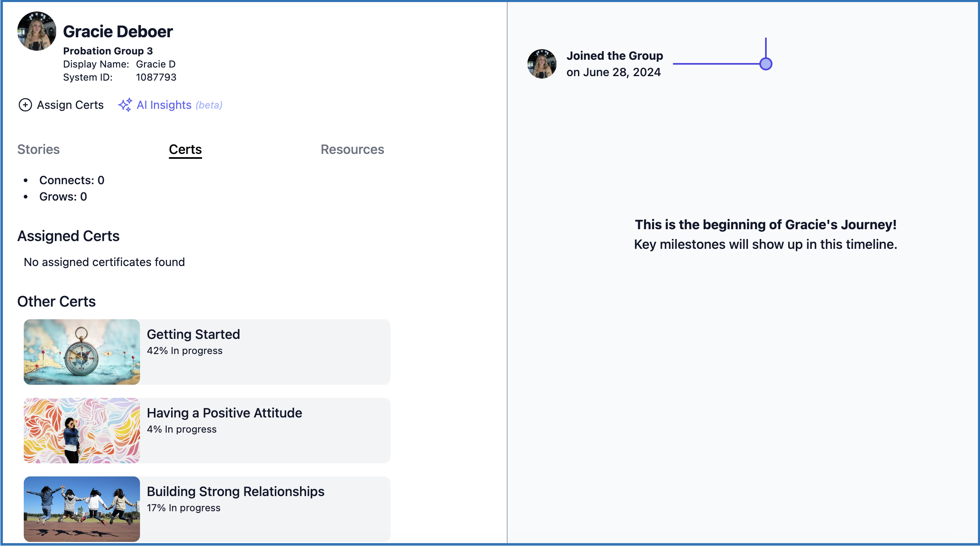980x546 pixels.
Task: Click the Probation Group 3 group name
Action: coord(108,51)
